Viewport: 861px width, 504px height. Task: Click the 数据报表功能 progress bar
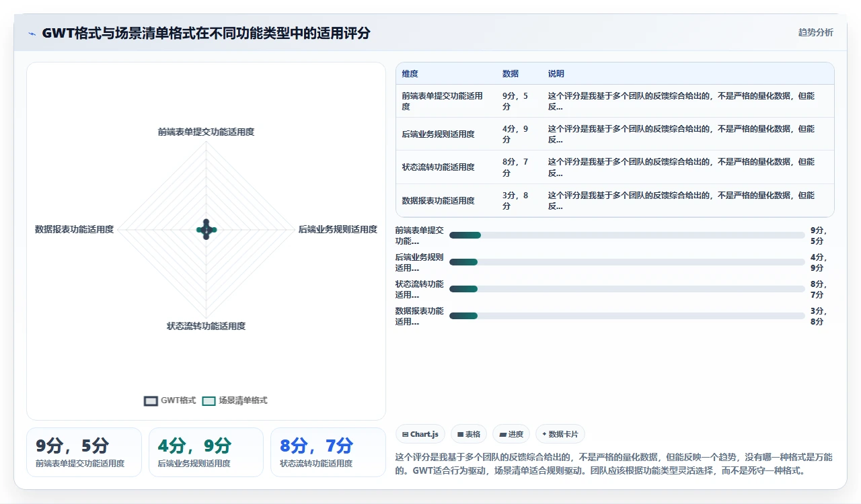click(x=627, y=316)
